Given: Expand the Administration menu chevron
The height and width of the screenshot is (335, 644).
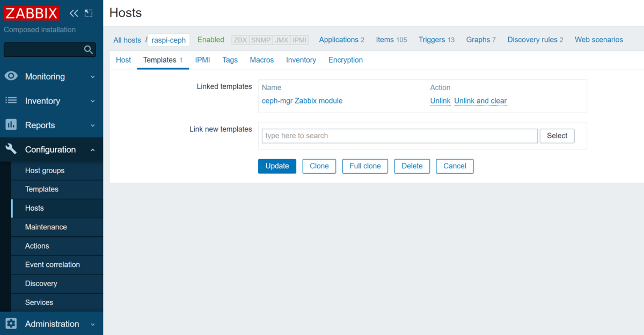Looking at the screenshot, I should click(x=92, y=324).
